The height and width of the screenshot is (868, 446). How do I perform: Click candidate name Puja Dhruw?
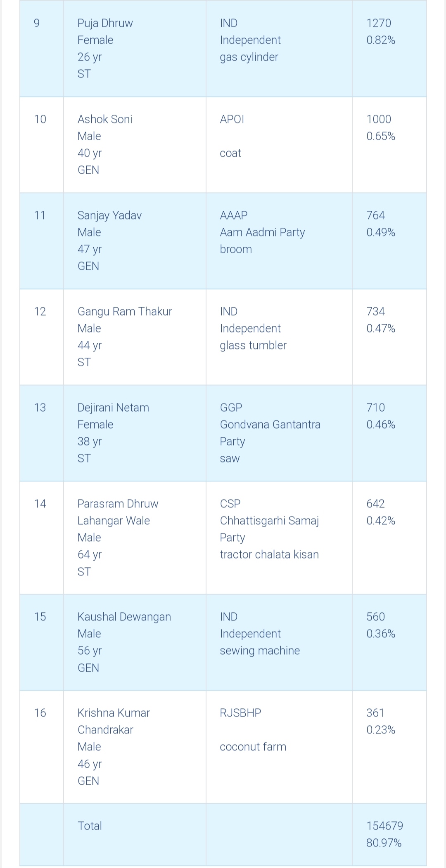click(105, 23)
